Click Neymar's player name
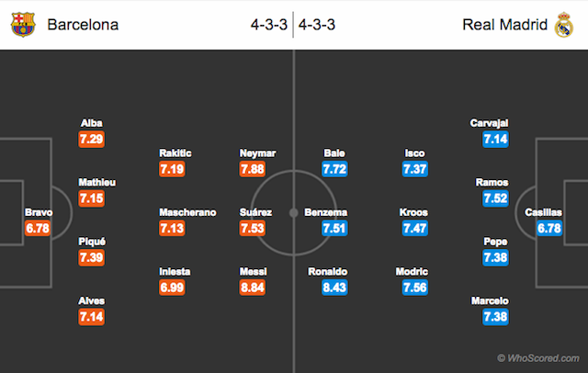This screenshot has width=588, height=373. click(252, 153)
